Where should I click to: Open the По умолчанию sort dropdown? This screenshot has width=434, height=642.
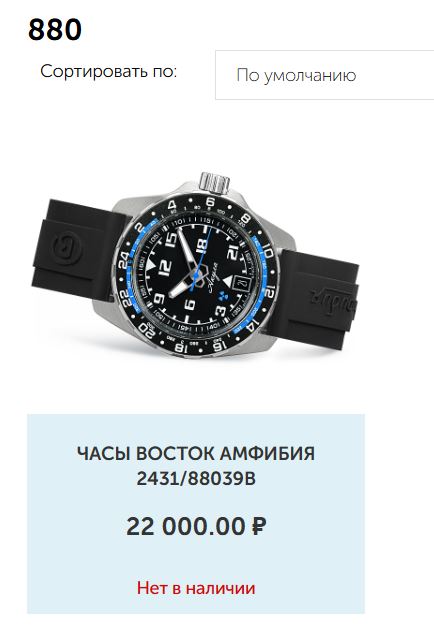(324, 75)
